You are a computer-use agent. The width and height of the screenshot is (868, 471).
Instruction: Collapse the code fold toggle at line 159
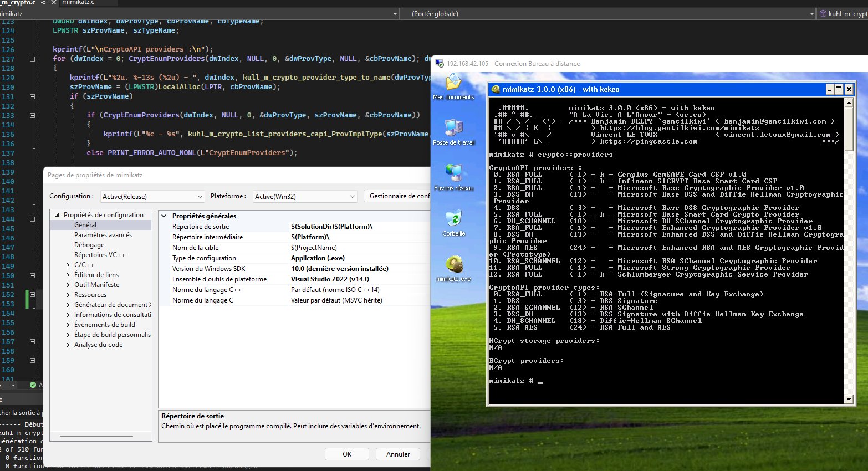[32, 360]
